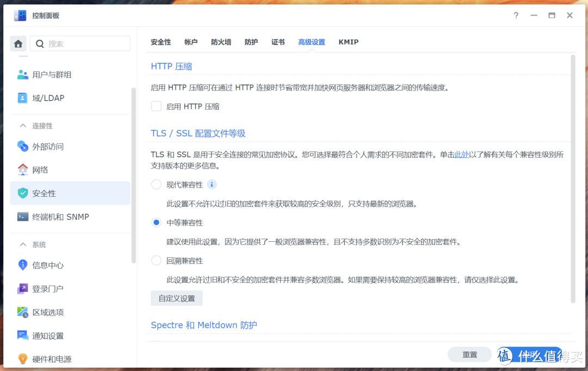This screenshot has height=371, width=588.
Task: Click the 自定义设置 button
Action: click(176, 298)
